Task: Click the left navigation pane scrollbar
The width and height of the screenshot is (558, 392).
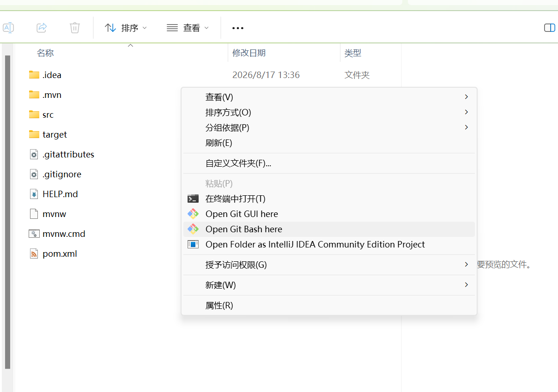Action: coord(7,212)
